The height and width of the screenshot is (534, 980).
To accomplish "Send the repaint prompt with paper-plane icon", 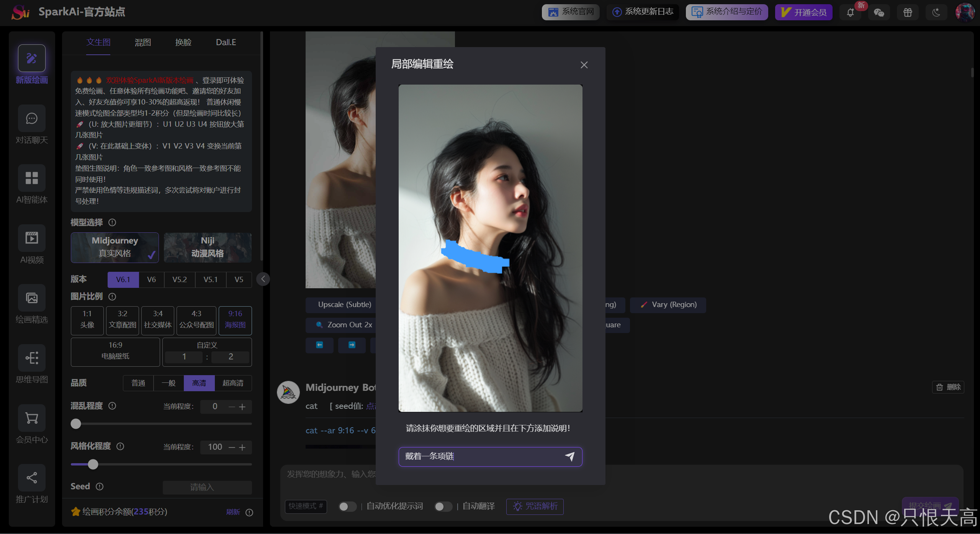I will [570, 456].
